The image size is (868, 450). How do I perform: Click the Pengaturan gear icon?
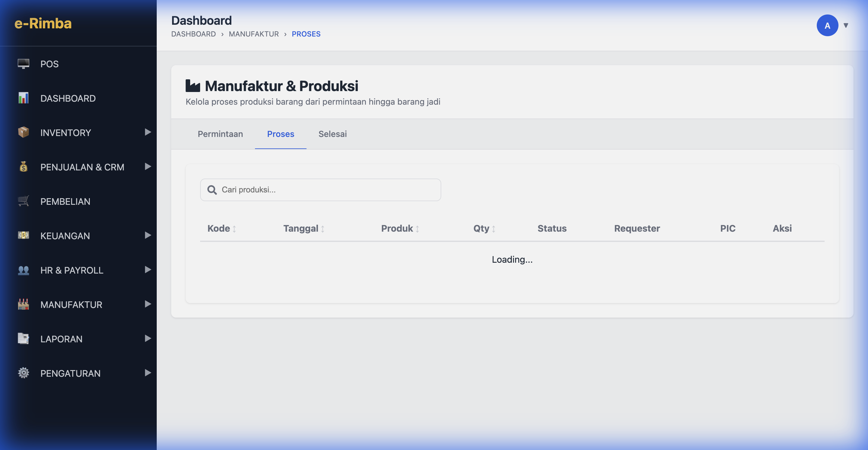23,373
